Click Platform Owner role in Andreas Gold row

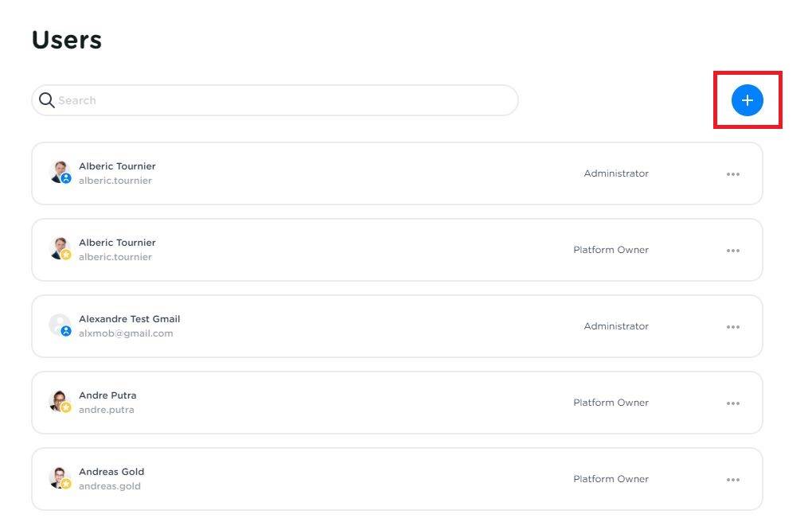611,479
